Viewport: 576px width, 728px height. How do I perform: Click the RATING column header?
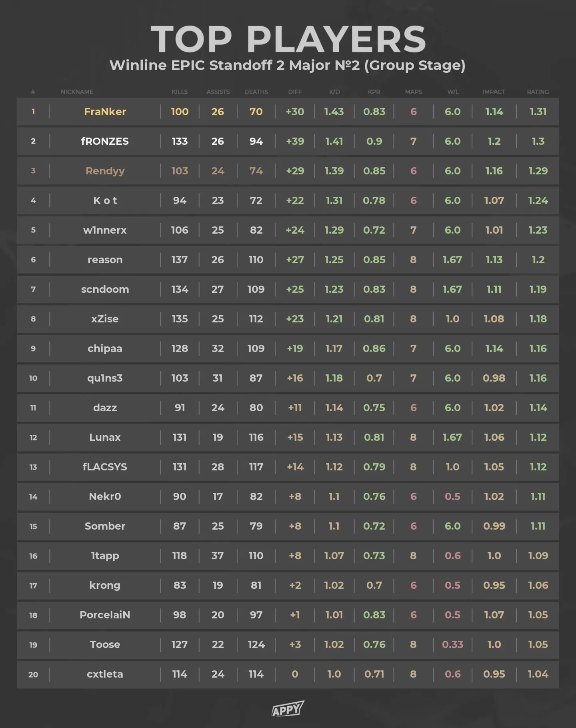pyautogui.click(x=538, y=92)
